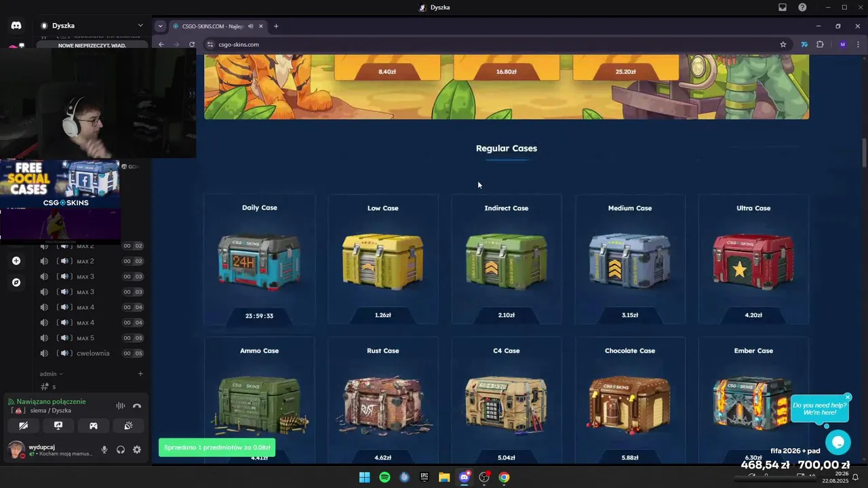Image resolution: width=868 pixels, height=488 pixels.
Task: Open Chrome extensions puzzle icon
Action: [x=820, y=44]
